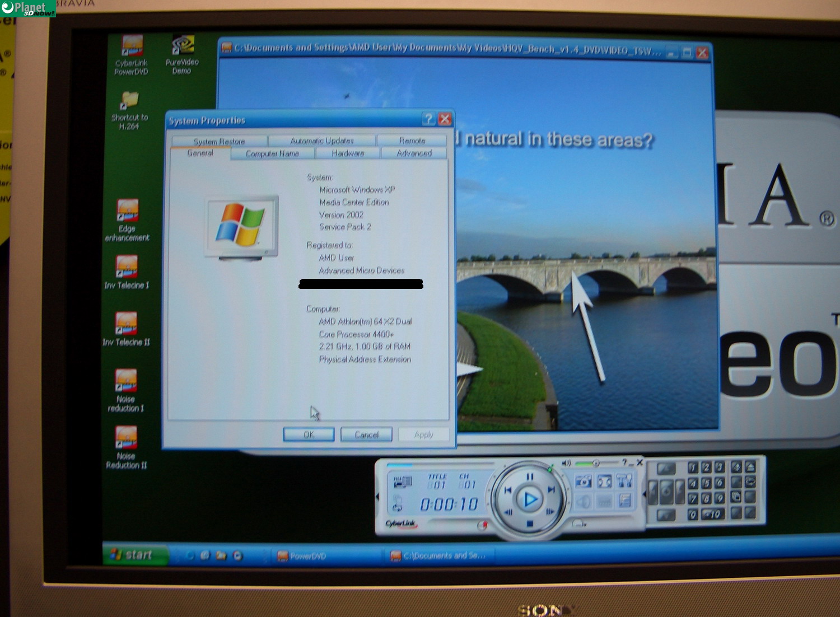Image resolution: width=840 pixels, height=617 pixels.
Task: Open the Hardware tab
Action: tap(348, 153)
